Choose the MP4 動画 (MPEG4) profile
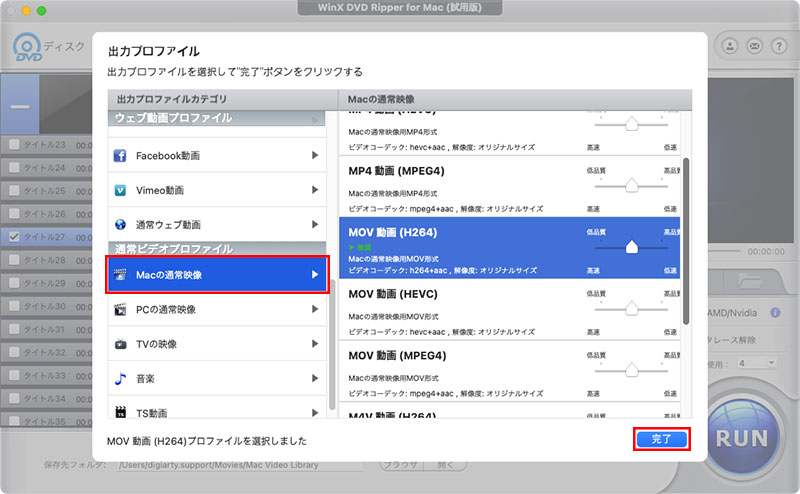The height and width of the screenshot is (494, 800). (509, 186)
